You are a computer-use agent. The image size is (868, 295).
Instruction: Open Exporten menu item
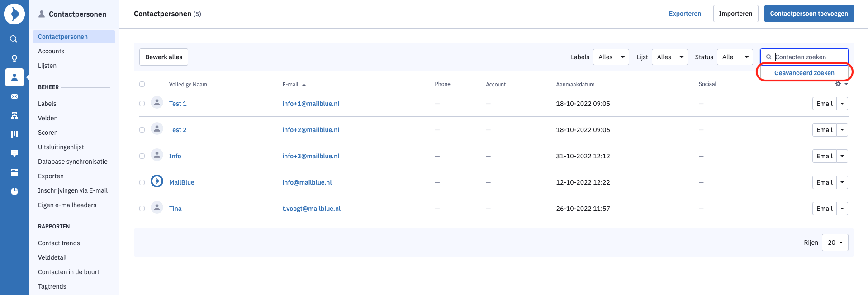click(51, 176)
